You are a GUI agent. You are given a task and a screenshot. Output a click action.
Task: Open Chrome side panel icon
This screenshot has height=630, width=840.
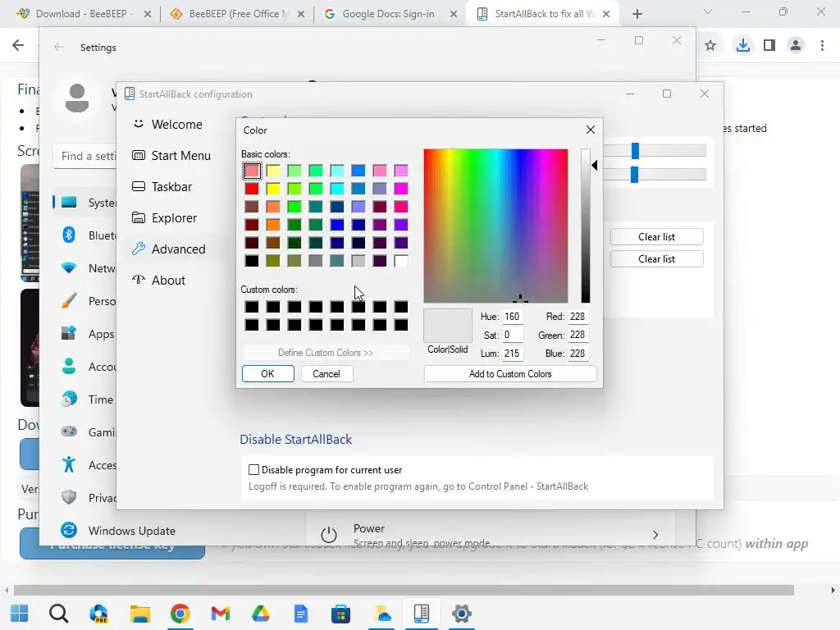pos(769,46)
